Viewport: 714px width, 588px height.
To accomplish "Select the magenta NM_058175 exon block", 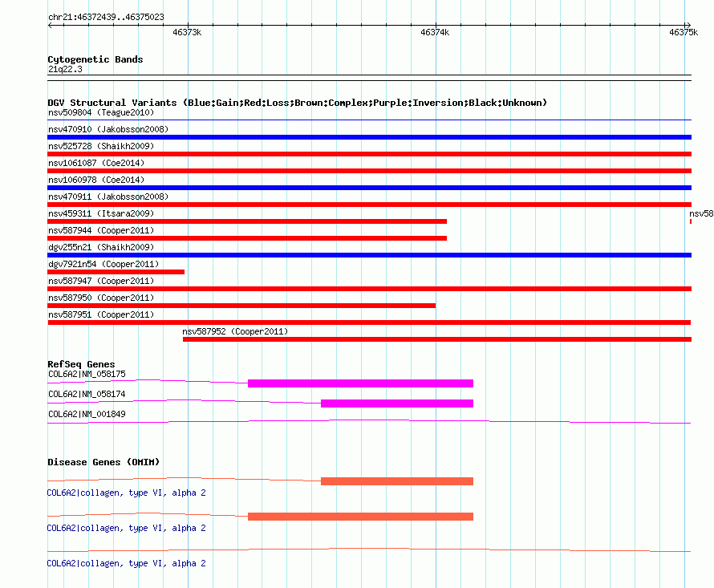I will (361, 383).
